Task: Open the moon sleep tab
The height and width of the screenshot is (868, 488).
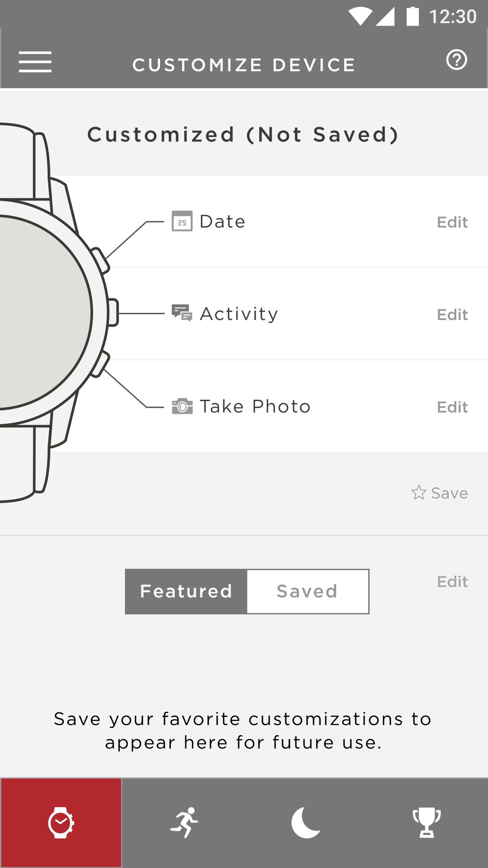Action: point(305,822)
